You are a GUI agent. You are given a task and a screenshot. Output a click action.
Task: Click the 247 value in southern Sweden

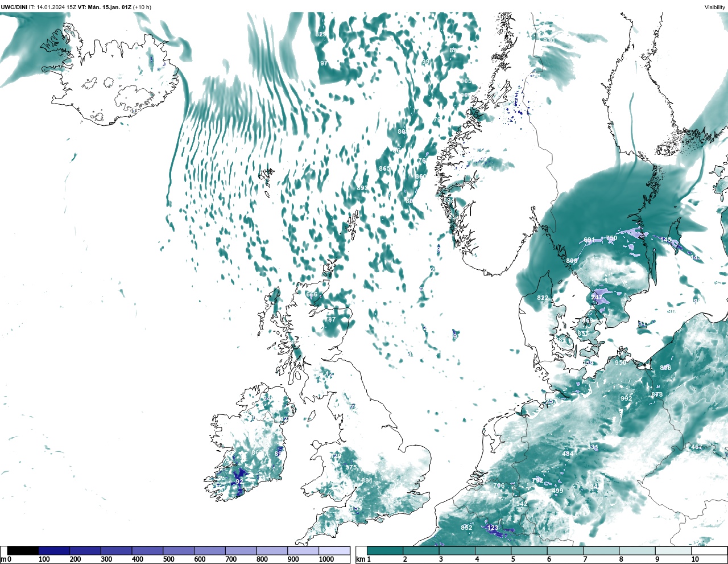[x=597, y=297]
